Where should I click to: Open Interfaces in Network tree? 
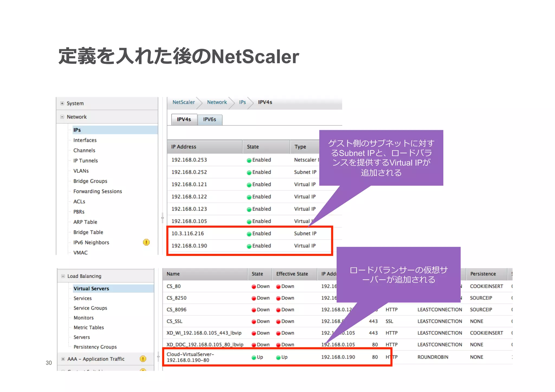pos(85,140)
